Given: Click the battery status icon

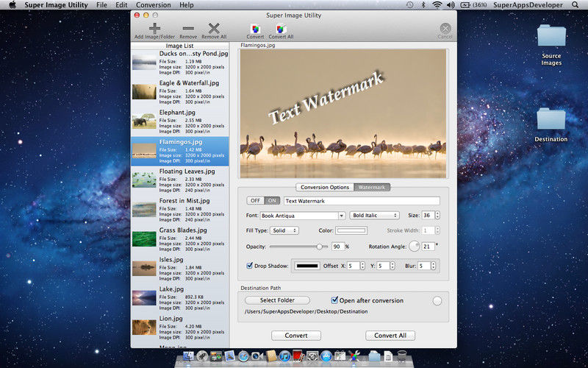Looking at the screenshot, I should tap(465, 5).
